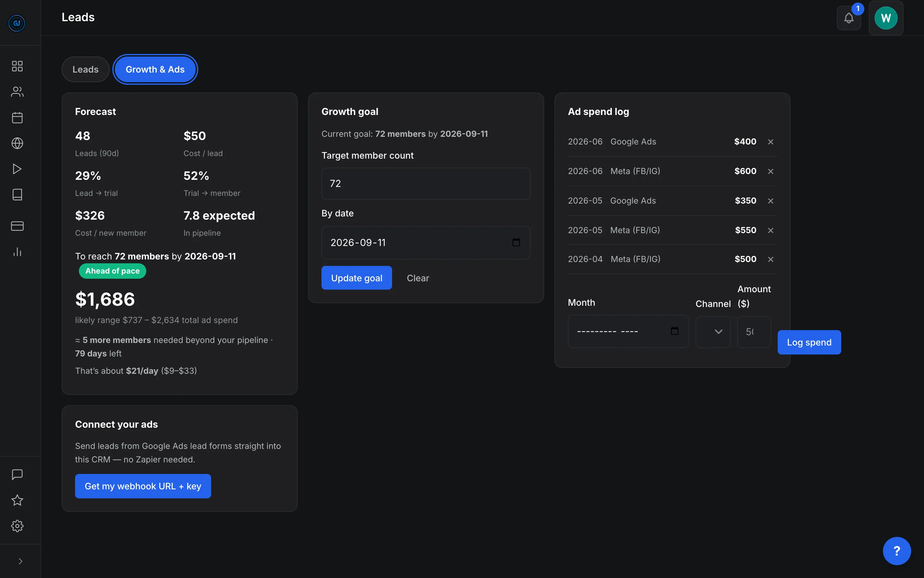
Task: Open the bar chart reports icon in sidebar
Action: [x=17, y=251]
